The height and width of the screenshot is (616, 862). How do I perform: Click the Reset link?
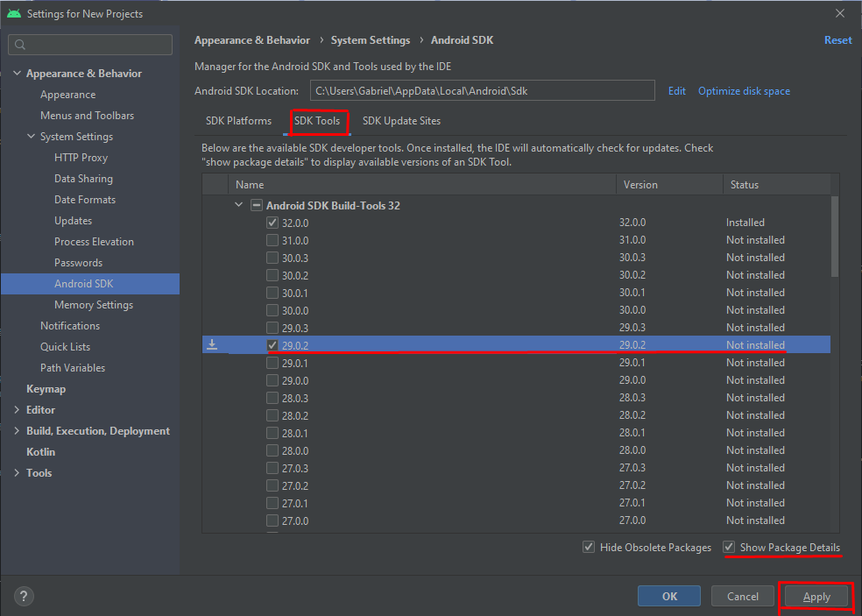[837, 39]
